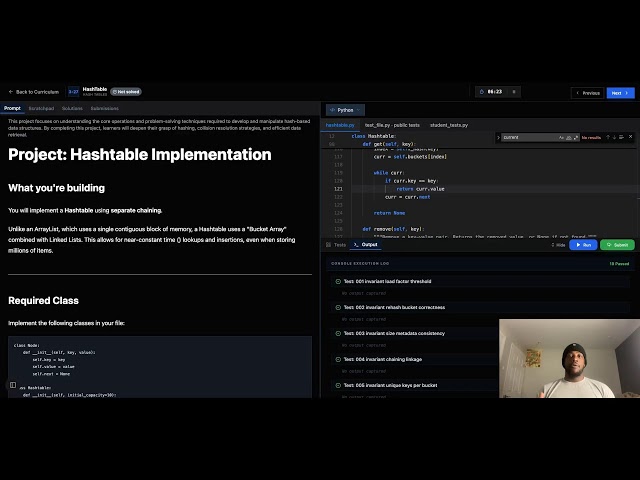Click the 'while curr:' code line

tap(389, 173)
